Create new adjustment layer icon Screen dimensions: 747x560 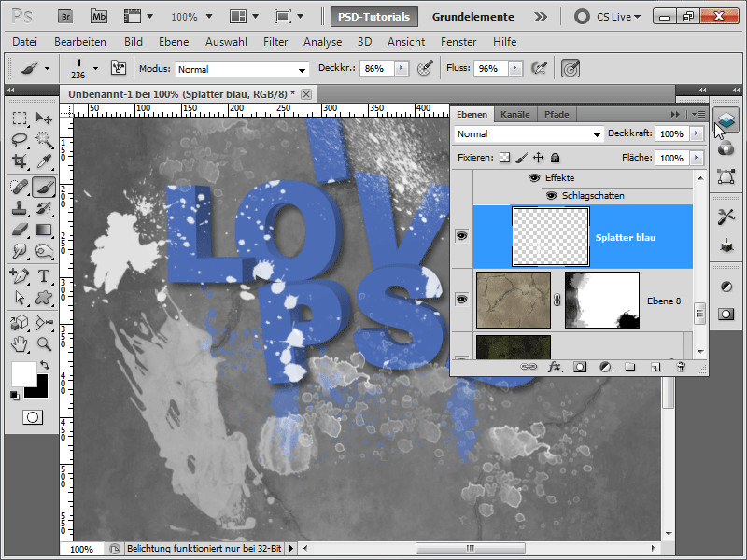coord(605,367)
